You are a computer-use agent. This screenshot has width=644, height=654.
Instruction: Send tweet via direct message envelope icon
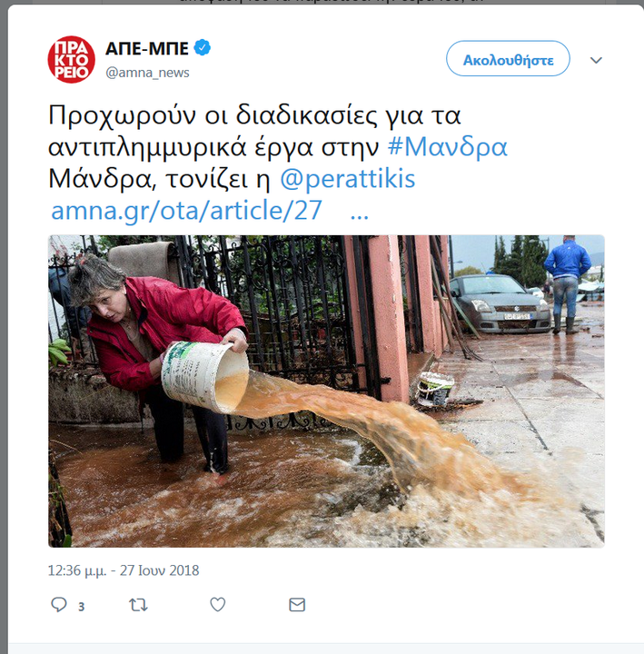tap(297, 604)
